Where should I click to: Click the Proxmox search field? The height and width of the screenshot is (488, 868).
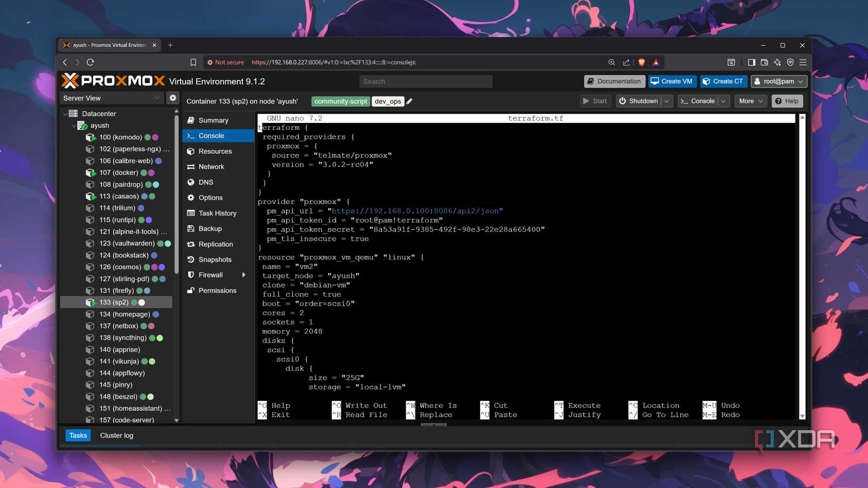point(426,82)
